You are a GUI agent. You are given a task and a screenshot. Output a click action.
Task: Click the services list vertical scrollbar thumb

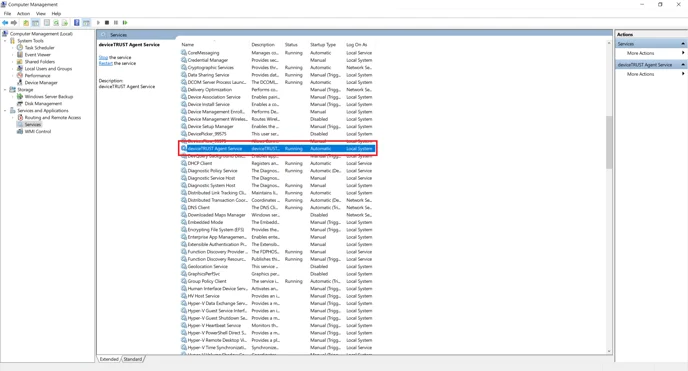click(609, 143)
